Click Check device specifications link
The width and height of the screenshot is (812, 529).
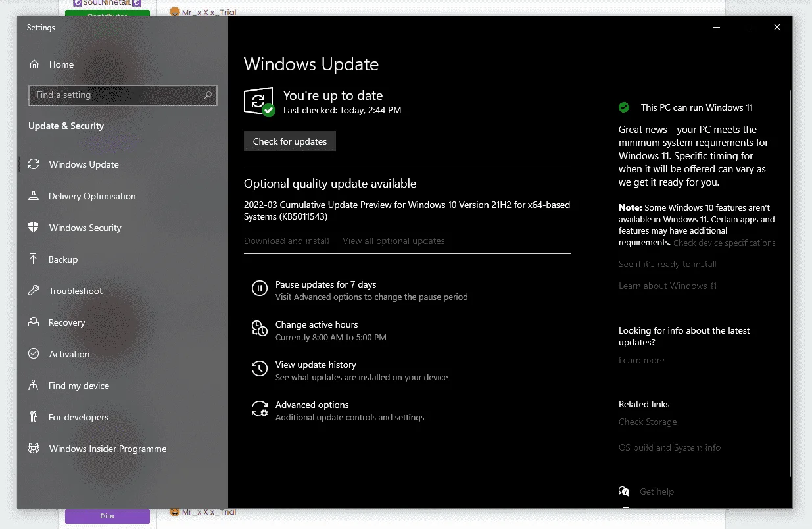pos(725,243)
